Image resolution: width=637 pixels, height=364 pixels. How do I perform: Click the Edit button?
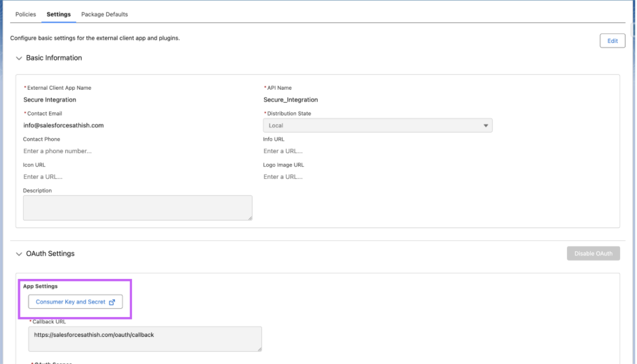pyautogui.click(x=612, y=41)
